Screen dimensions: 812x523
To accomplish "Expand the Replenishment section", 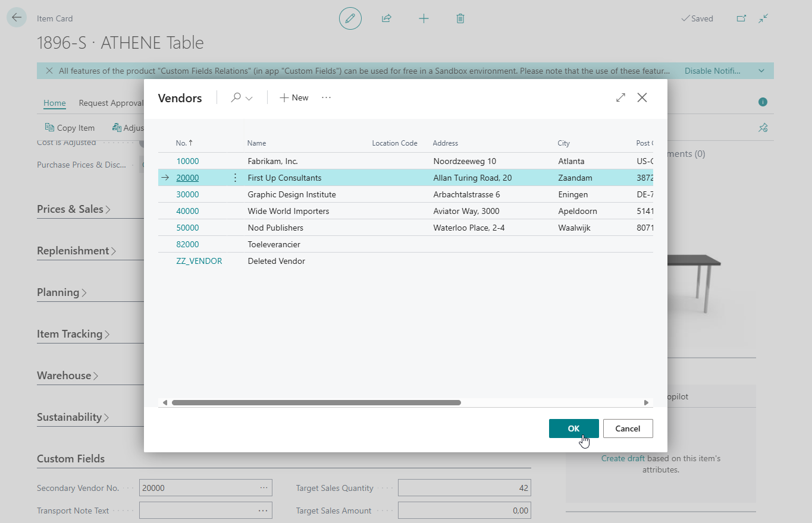I will point(76,251).
